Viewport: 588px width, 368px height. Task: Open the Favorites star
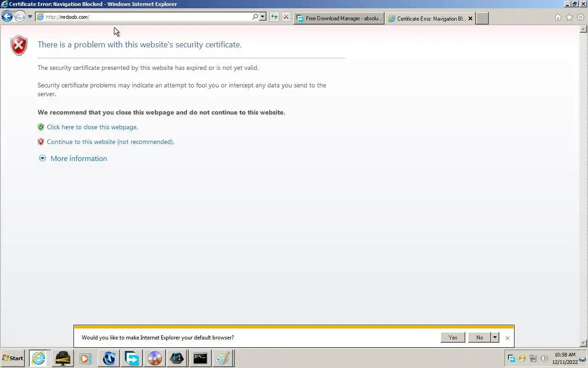[569, 17]
